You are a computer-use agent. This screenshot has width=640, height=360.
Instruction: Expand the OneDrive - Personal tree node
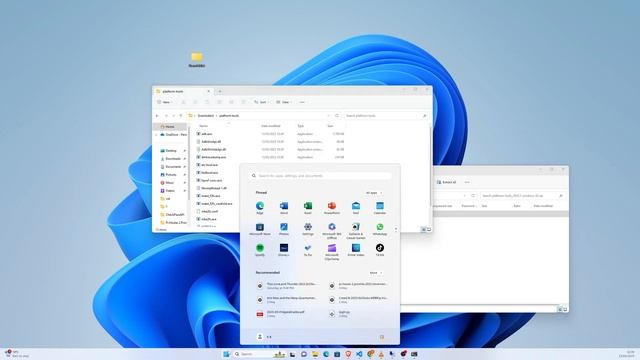(x=156, y=135)
